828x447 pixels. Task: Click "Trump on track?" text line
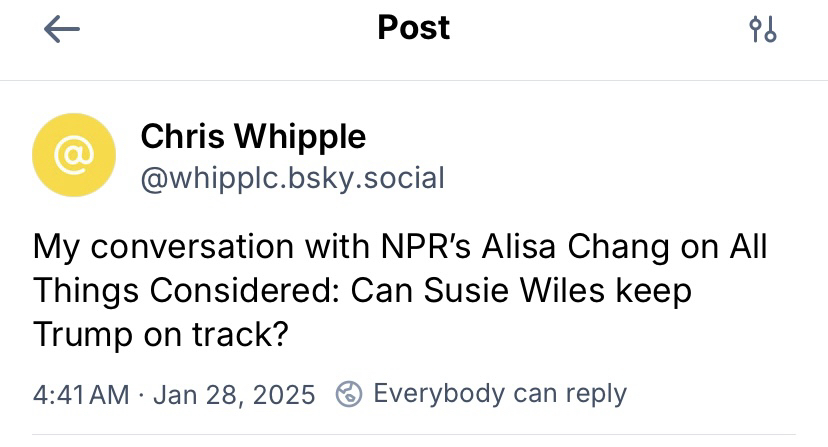(161, 335)
